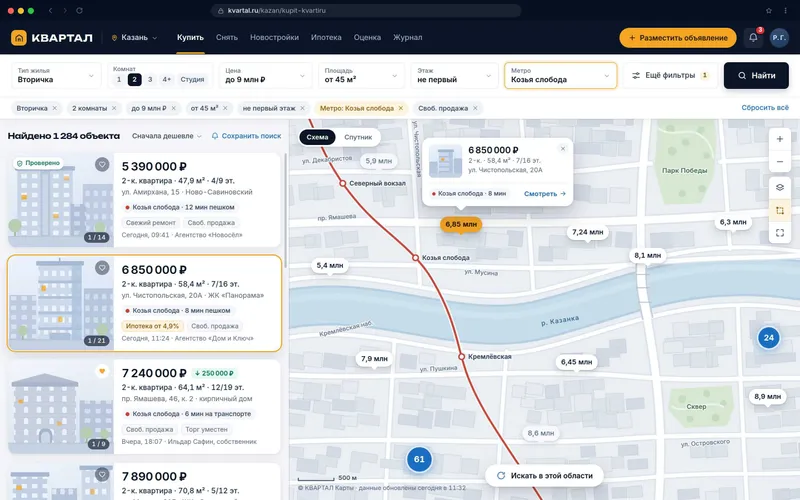The height and width of the screenshot is (500, 800).
Task: Open the Этаж dropdown
Action: 454,76
